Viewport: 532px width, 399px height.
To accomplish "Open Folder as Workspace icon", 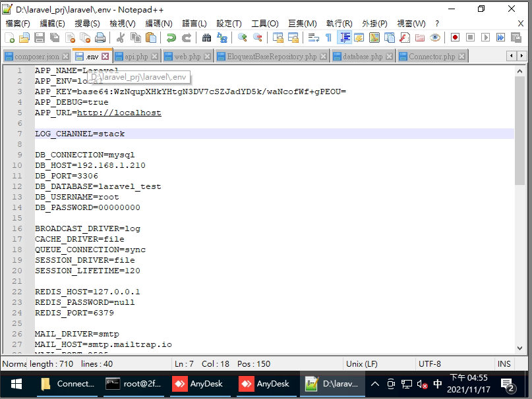I will pyautogui.click(x=420, y=38).
